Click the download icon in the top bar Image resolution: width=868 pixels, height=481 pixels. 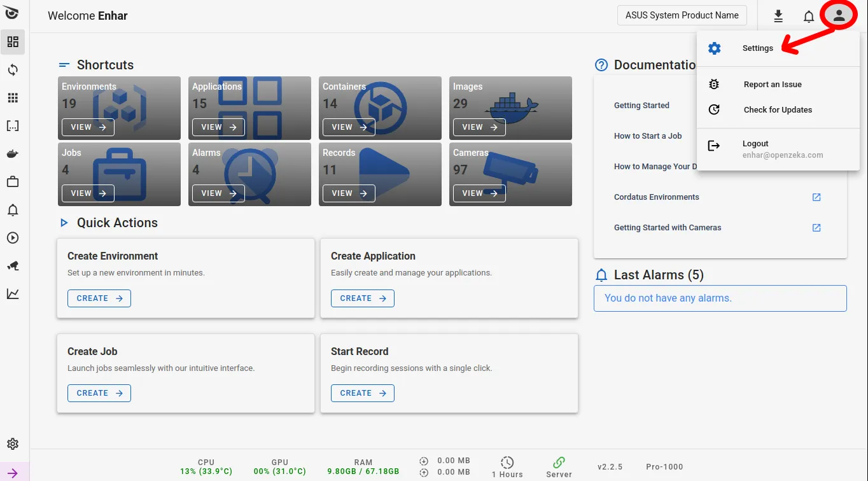[x=778, y=17]
